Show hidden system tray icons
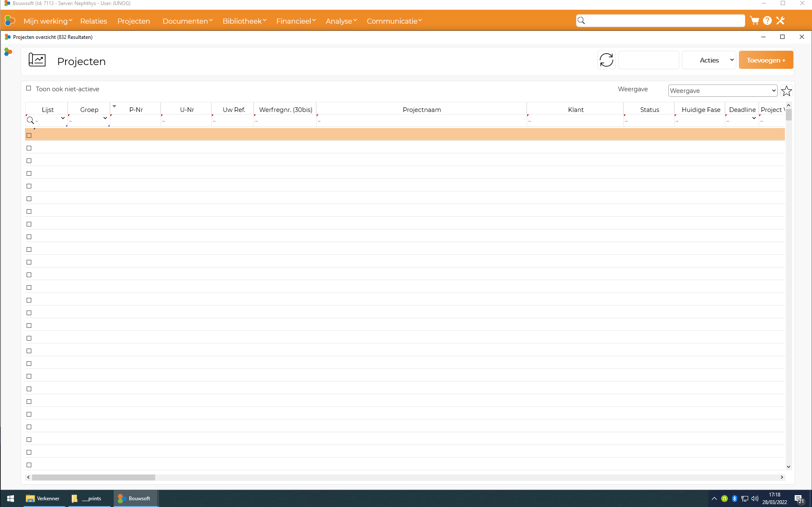This screenshot has width=812, height=507. tap(714, 499)
